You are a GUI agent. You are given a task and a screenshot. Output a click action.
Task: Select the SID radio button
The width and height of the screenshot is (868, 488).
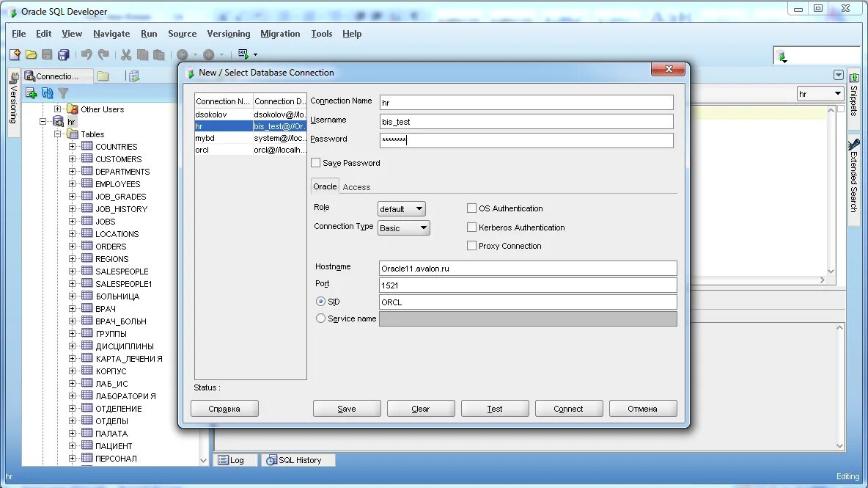[320, 302]
